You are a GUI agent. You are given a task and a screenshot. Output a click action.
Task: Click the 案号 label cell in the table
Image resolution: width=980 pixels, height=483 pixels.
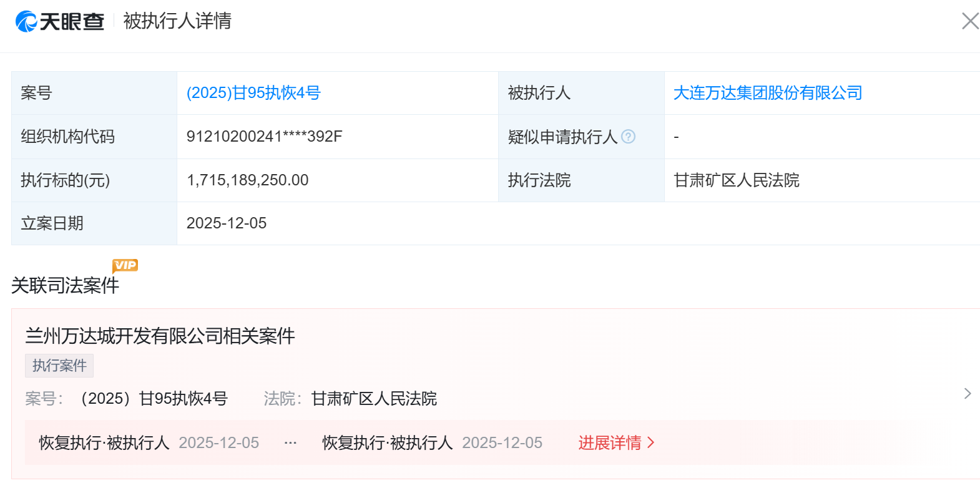click(x=94, y=93)
